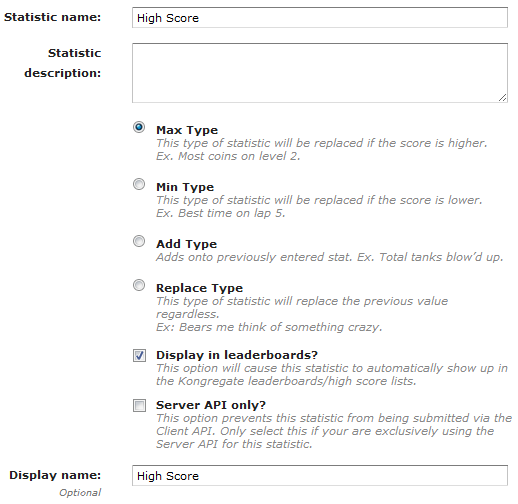Click the "Statistic description:" field label

[x=63, y=63]
